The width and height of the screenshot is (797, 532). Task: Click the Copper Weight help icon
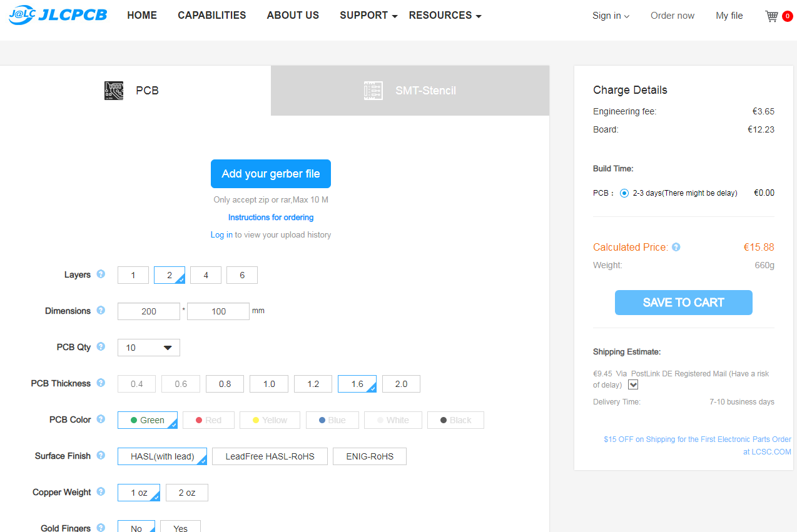[101, 491]
